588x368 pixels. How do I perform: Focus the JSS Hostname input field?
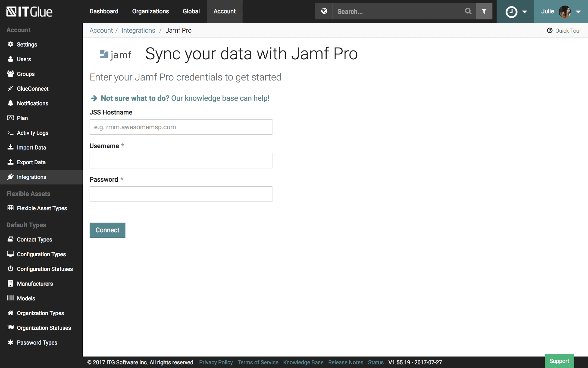pyautogui.click(x=181, y=127)
